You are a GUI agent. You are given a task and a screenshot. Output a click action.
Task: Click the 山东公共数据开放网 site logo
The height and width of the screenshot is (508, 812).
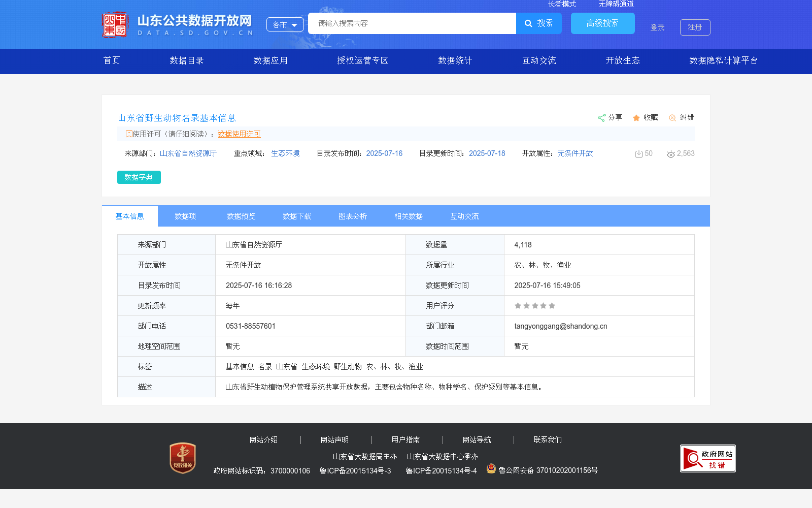pyautogui.click(x=178, y=24)
